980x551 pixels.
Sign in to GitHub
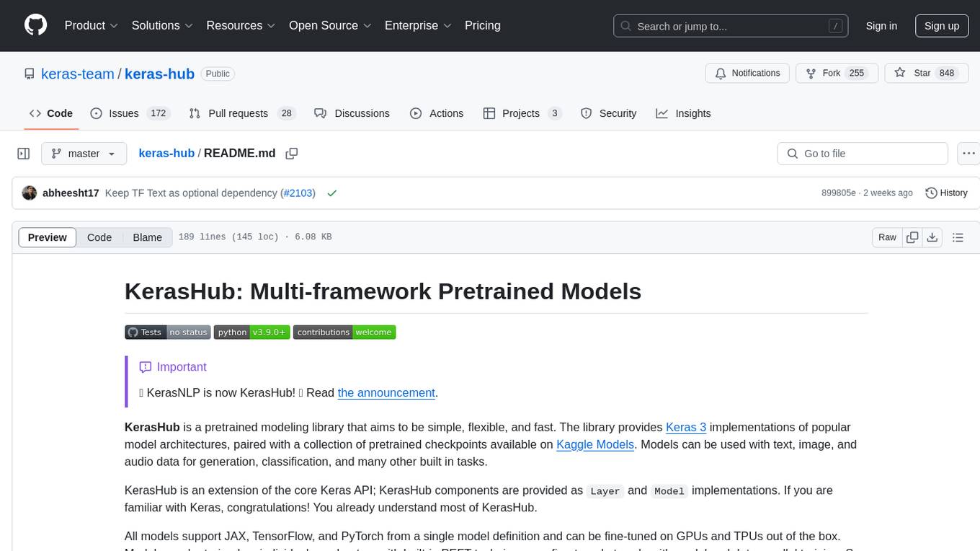click(881, 26)
